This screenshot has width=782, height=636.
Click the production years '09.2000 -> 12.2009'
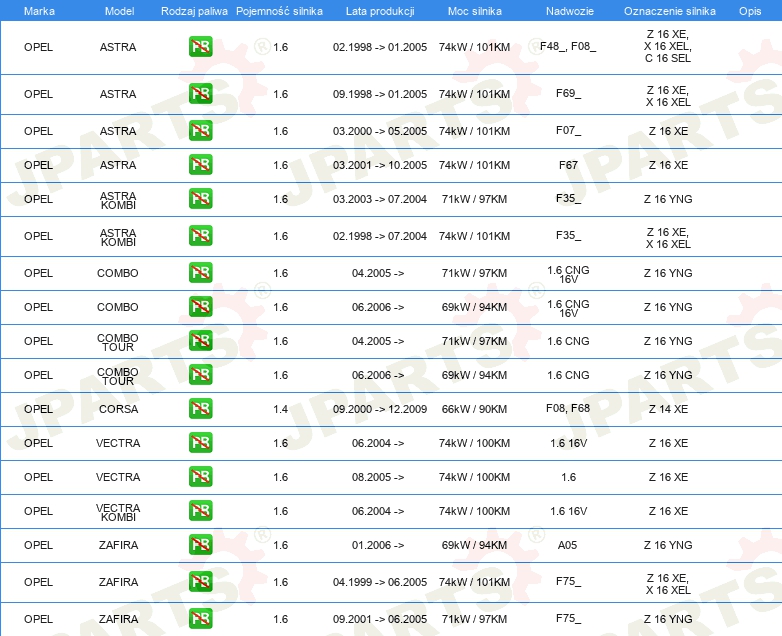380,409
